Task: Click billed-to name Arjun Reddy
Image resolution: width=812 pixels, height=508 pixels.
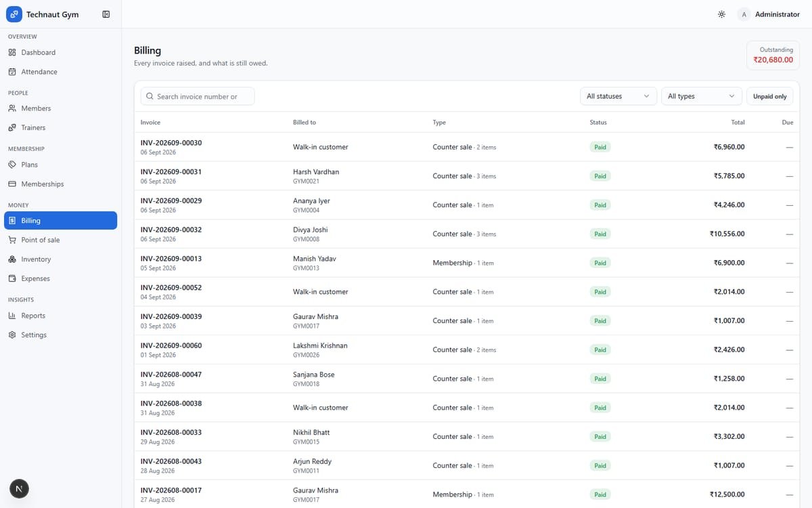Action: coord(312,461)
